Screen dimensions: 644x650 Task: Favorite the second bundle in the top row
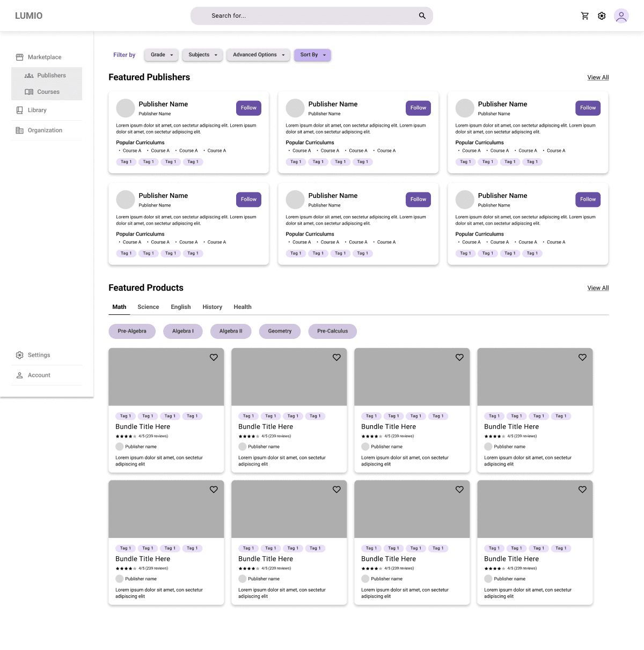[336, 357]
